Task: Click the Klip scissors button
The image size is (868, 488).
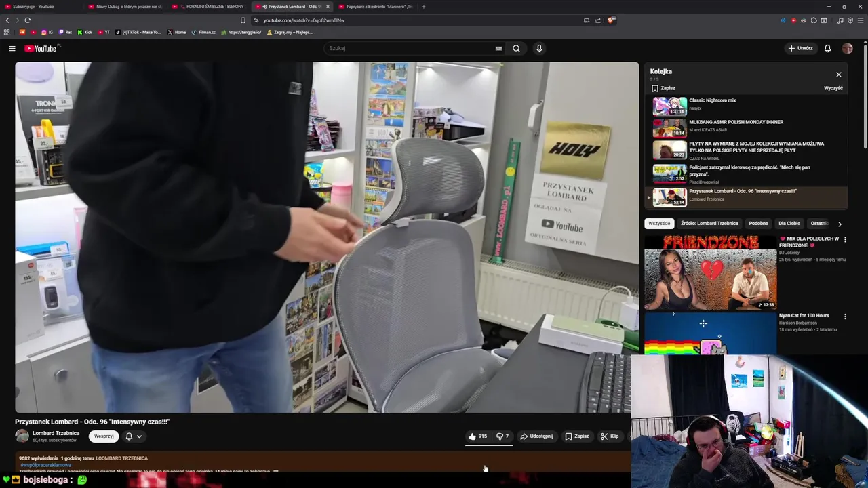Action: coord(610,436)
